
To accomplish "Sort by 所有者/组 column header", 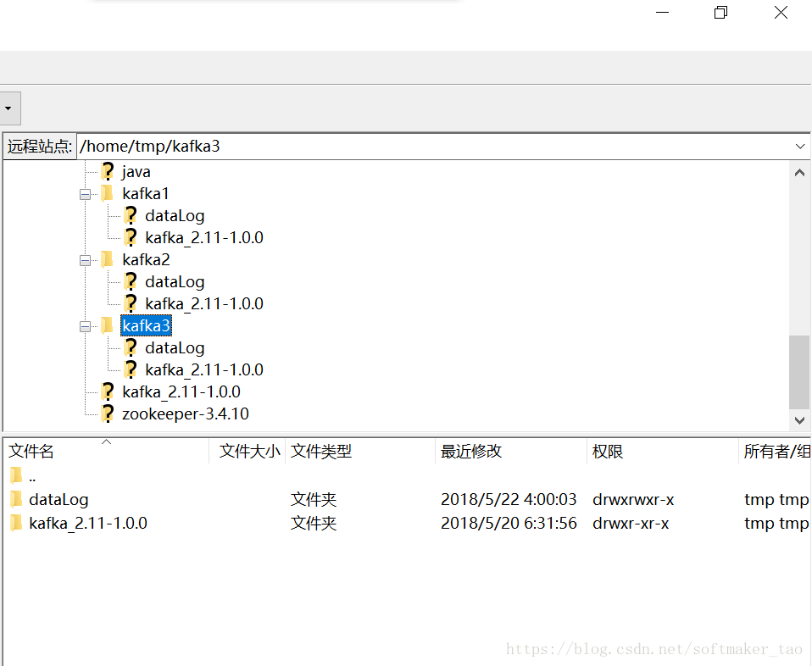I will click(776, 451).
